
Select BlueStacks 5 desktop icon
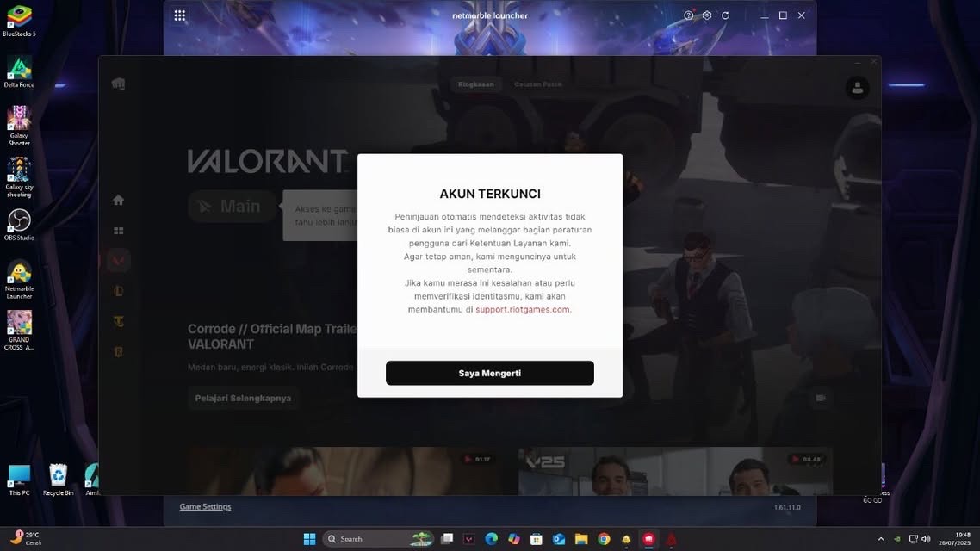click(19, 22)
